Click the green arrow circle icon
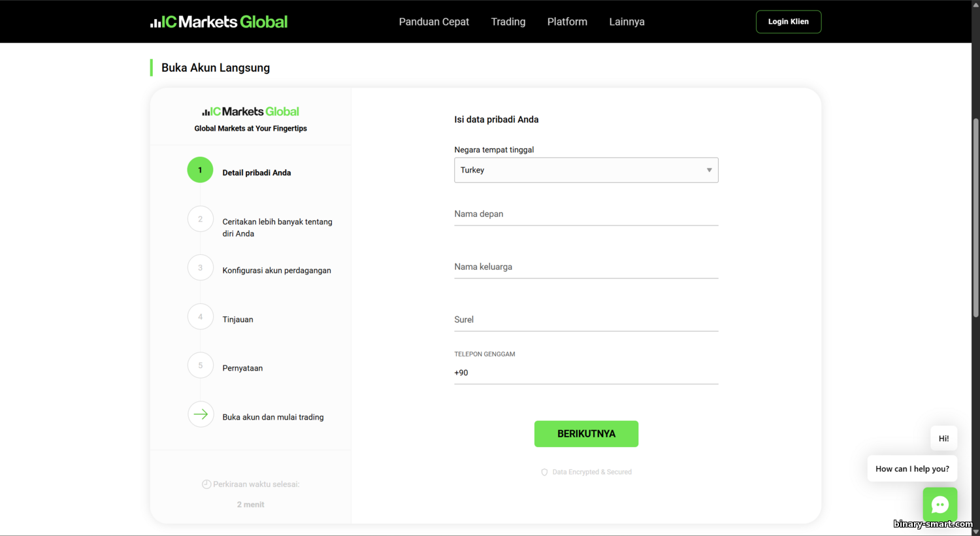This screenshot has width=980, height=536. (201, 414)
